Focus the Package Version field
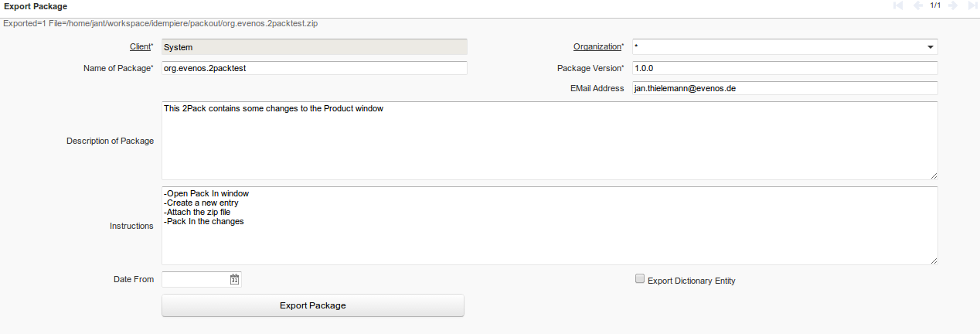 coord(784,68)
